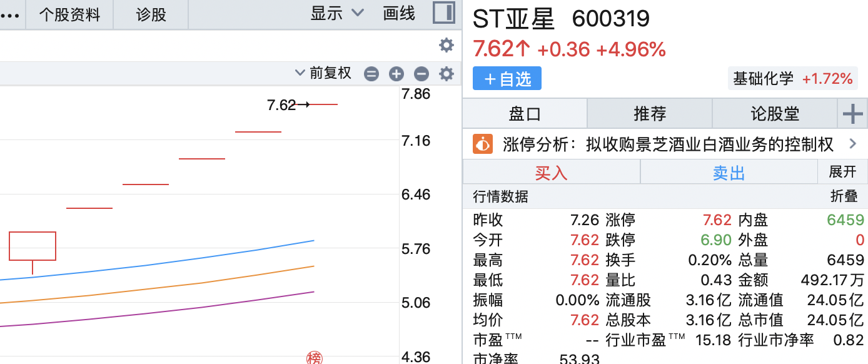The width and height of the screenshot is (868, 364).
Task: Open the 前复权 adjustment dropdown
Action: [x=323, y=74]
